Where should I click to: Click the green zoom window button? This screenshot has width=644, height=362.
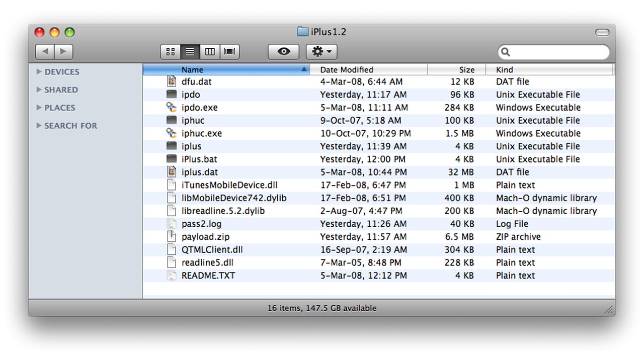[69, 32]
